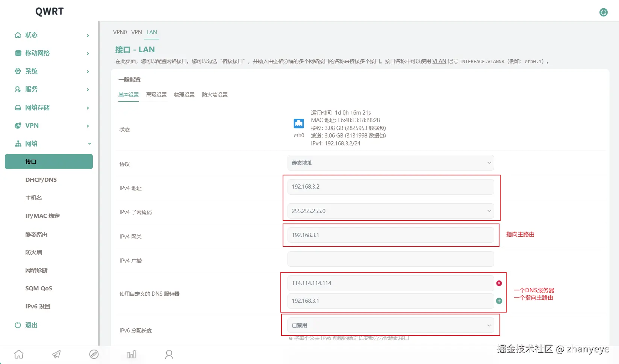Click the 运行时间 uptime text
The width and height of the screenshot is (619, 364).
point(341,113)
